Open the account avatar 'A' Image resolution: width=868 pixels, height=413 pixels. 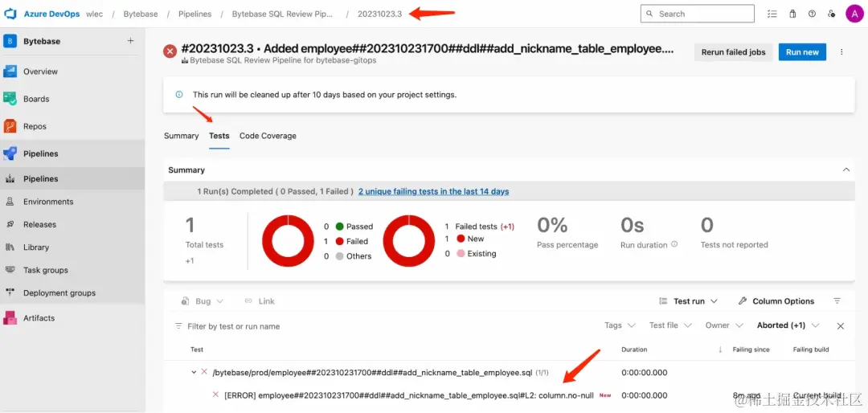[854, 14]
